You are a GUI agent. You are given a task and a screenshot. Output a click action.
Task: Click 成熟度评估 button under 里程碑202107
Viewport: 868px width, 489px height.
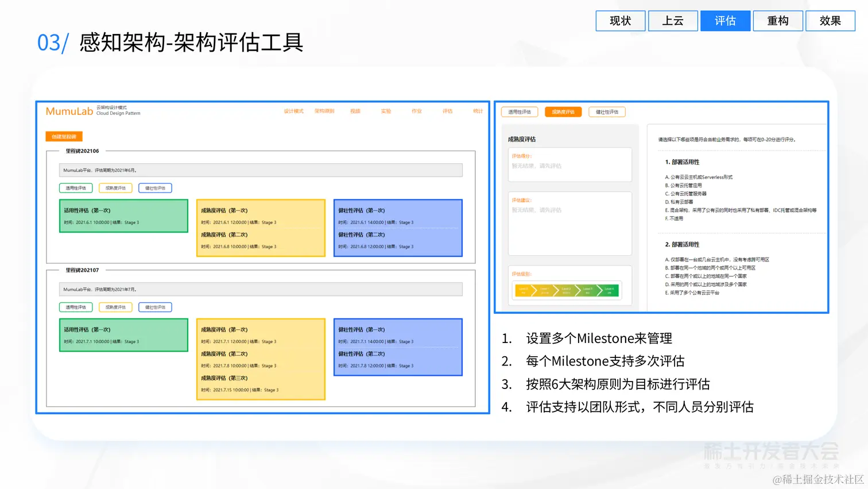[x=115, y=307]
